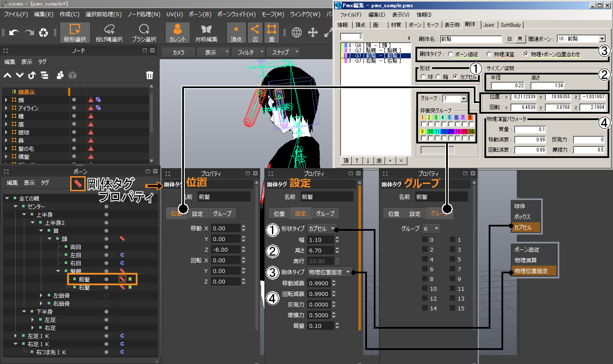
Task: Select the ブラシ選択 brush selection tool
Action: pyautogui.click(x=144, y=32)
